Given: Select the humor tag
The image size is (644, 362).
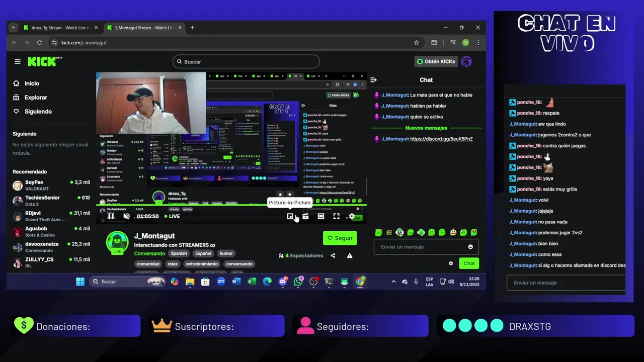Looking at the screenshot, I should point(226,253).
